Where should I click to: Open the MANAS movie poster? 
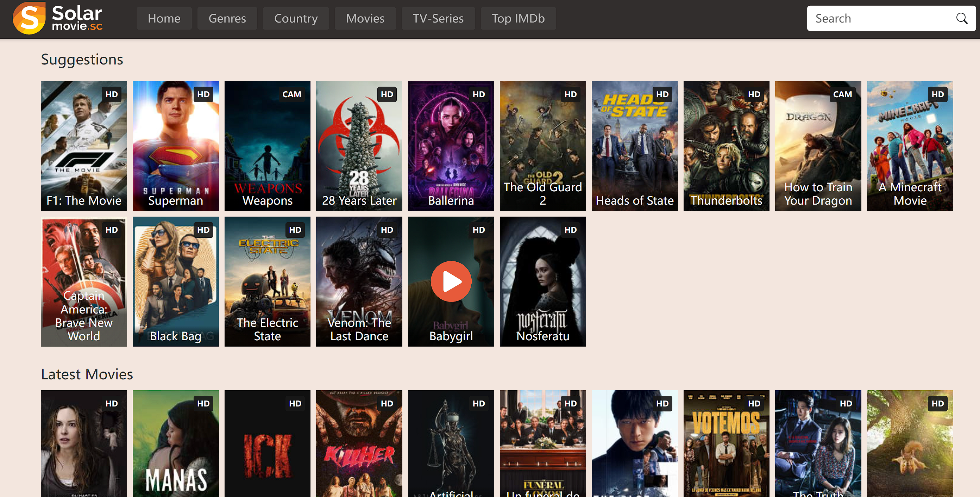coord(176,444)
